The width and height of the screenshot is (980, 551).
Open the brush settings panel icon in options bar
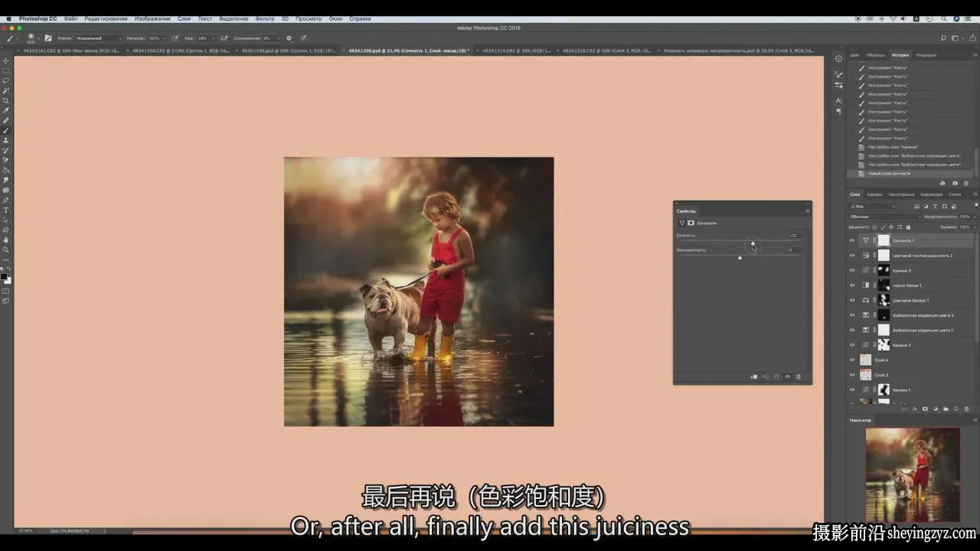click(x=48, y=37)
